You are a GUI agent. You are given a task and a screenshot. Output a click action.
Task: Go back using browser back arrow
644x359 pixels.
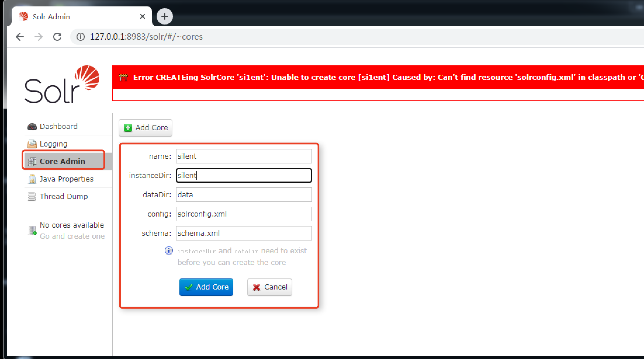(20, 37)
